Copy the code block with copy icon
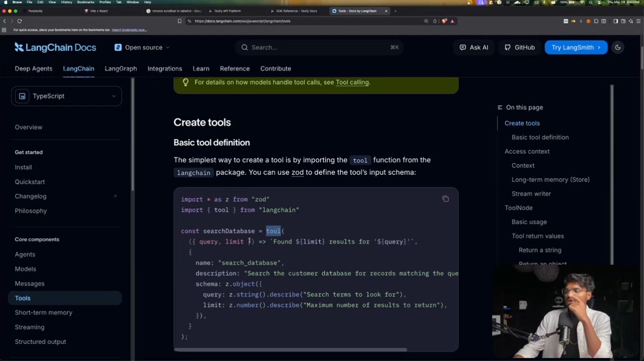The height and width of the screenshot is (361, 644). 445,199
